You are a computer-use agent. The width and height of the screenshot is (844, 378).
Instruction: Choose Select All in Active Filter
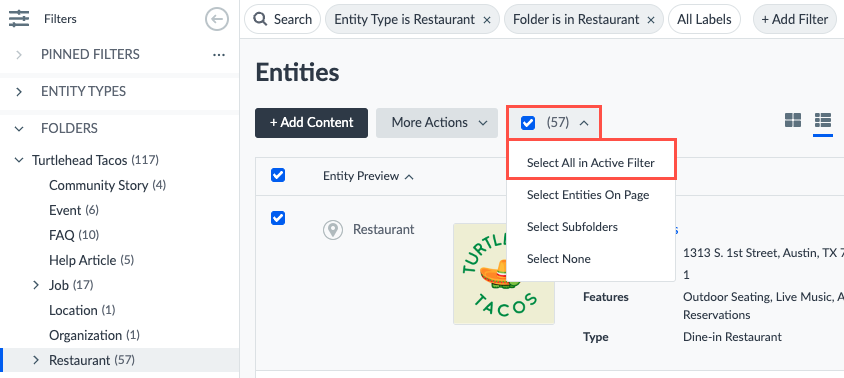click(x=590, y=163)
